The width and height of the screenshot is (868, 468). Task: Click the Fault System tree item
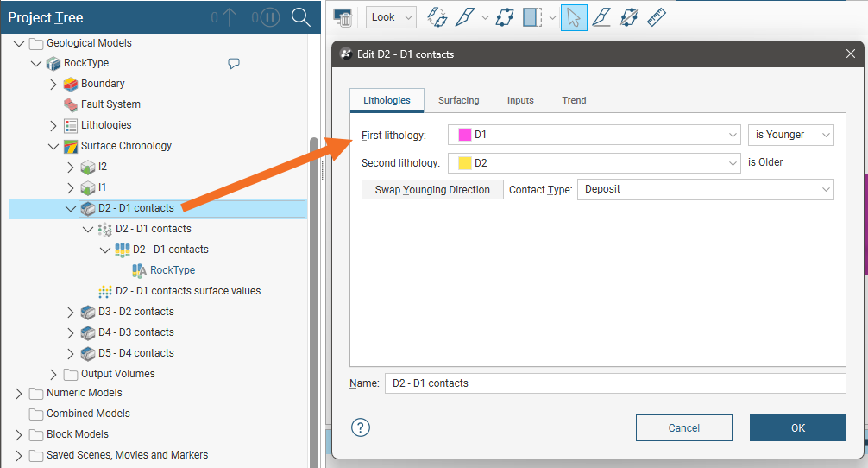tap(110, 104)
